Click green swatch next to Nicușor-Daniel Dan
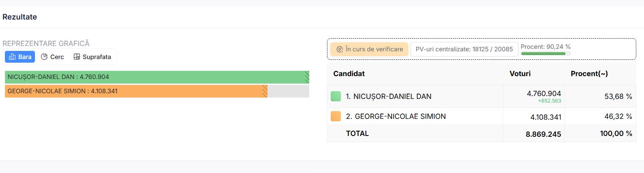Screen dimensions: 644x173 336,96
